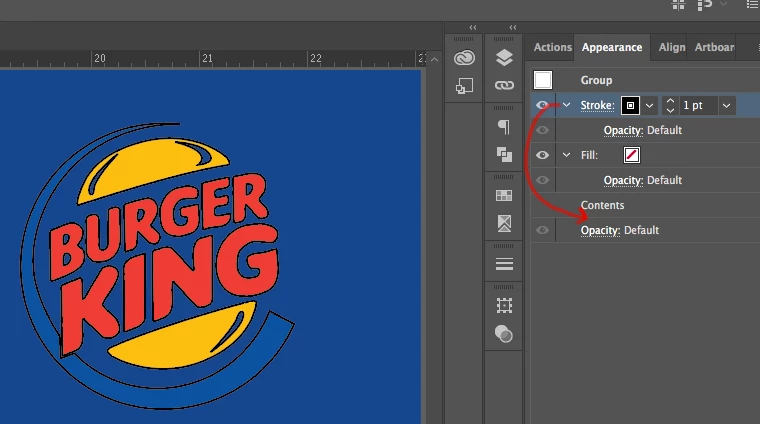Viewport: 760px width, 424px height.
Task: Open the stroke weight dropdown arrow
Action: [x=726, y=106]
